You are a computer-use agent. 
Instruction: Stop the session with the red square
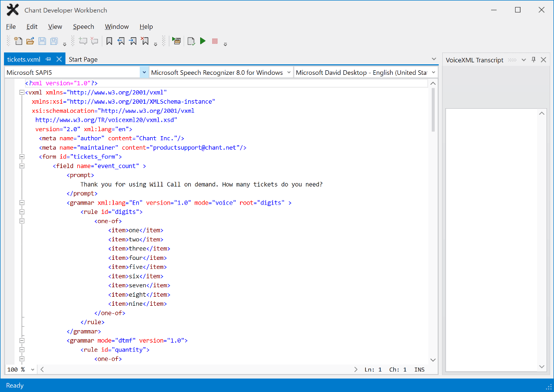tap(215, 41)
